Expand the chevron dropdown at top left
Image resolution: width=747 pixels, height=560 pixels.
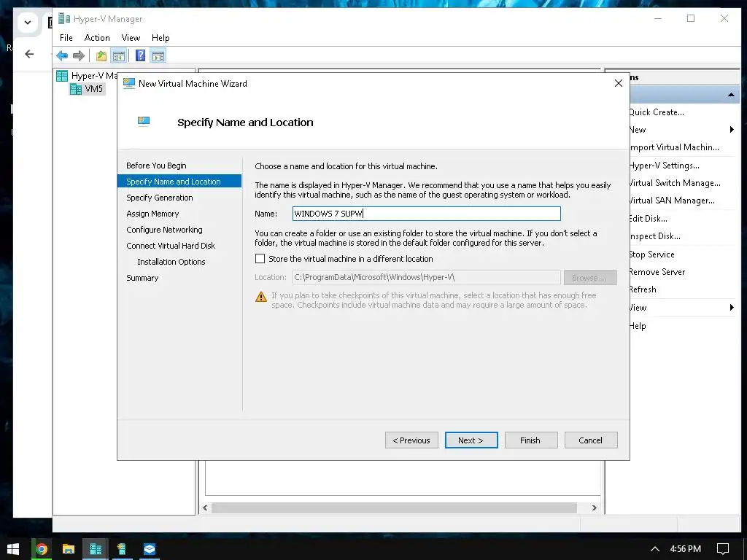point(28,23)
